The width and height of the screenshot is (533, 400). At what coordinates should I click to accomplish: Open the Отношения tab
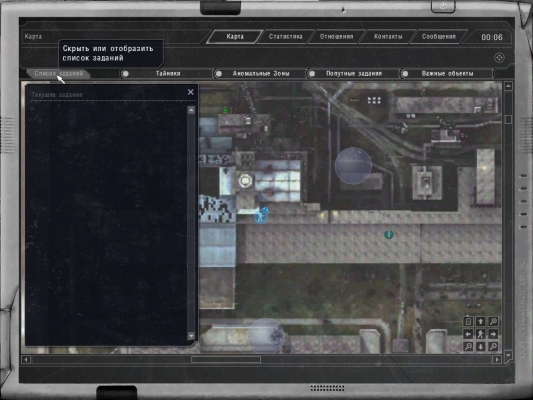[x=337, y=37]
